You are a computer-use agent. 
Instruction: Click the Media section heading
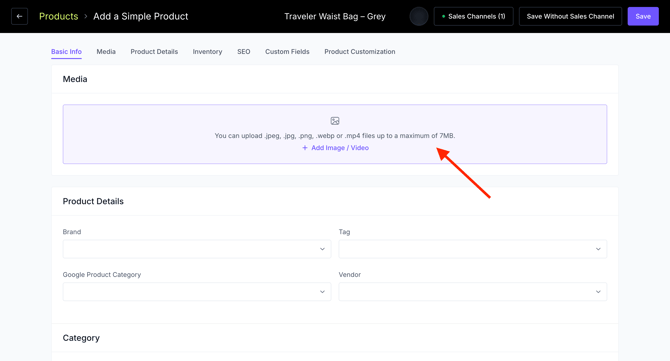point(75,79)
